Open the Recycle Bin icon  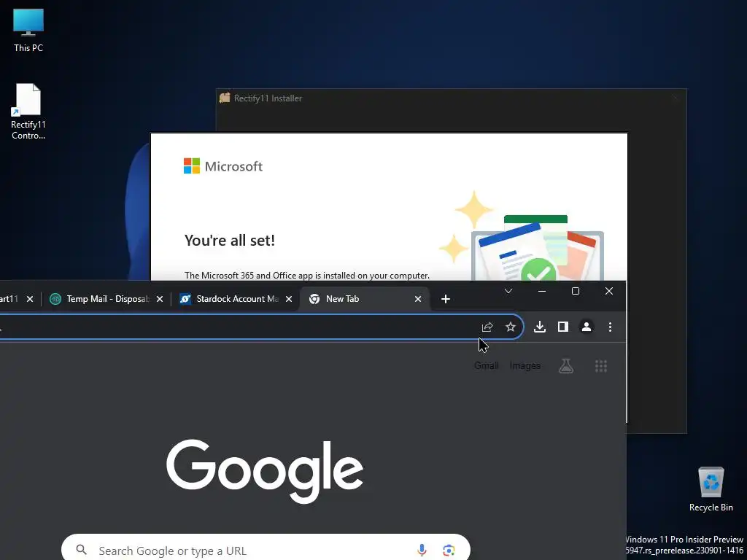(711, 489)
